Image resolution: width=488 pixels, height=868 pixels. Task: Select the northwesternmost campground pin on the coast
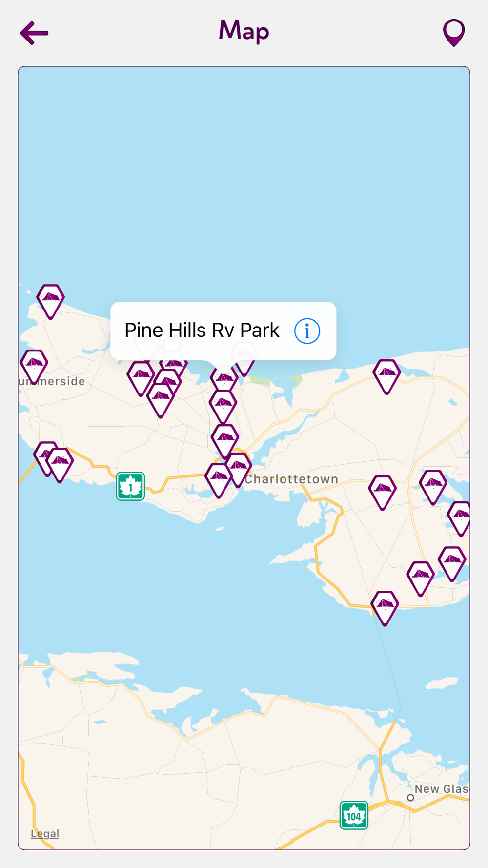pyautogui.click(x=51, y=301)
